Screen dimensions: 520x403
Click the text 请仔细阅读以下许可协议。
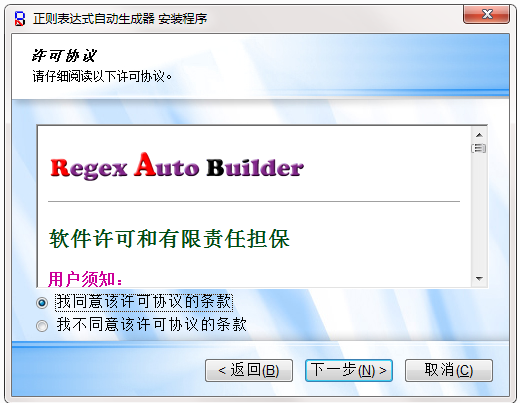[x=102, y=77]
